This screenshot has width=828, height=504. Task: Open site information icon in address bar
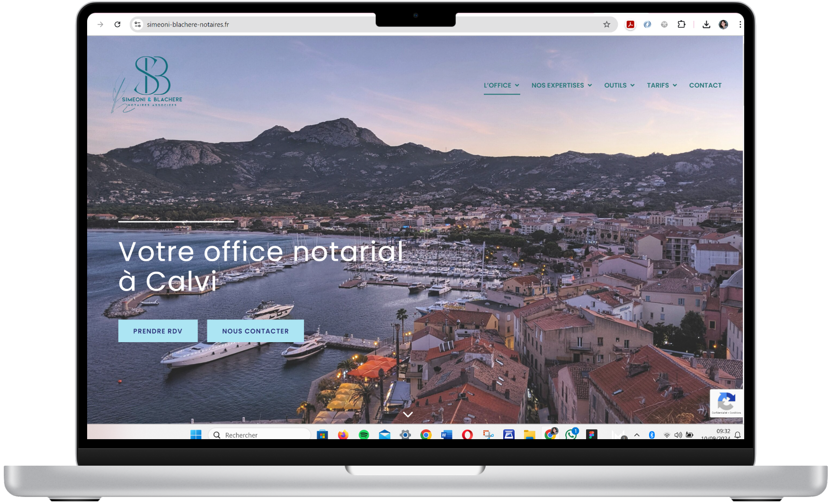[x=138, y=25]
